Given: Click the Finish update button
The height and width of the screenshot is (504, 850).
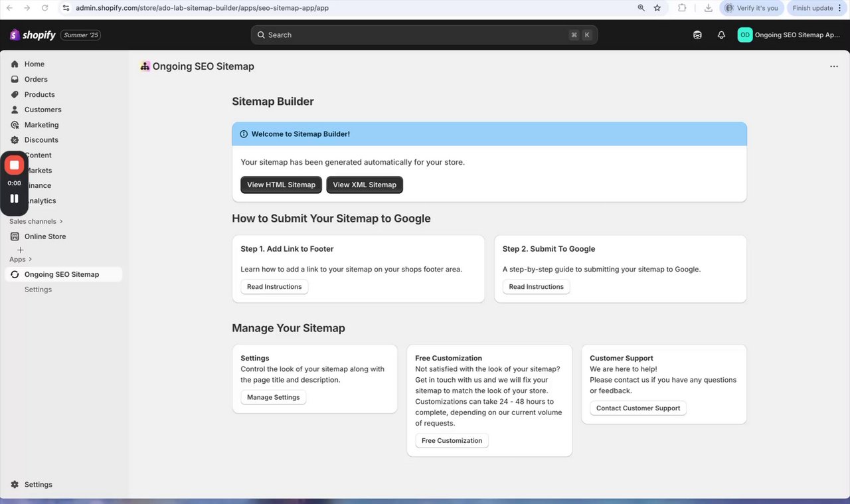Looking at the screenshot, I should pyautogui.click(x=813, y=8).
